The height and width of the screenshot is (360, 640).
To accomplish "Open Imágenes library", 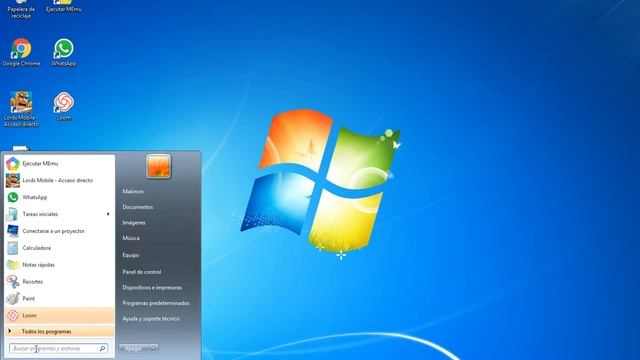I will [134, 222].
